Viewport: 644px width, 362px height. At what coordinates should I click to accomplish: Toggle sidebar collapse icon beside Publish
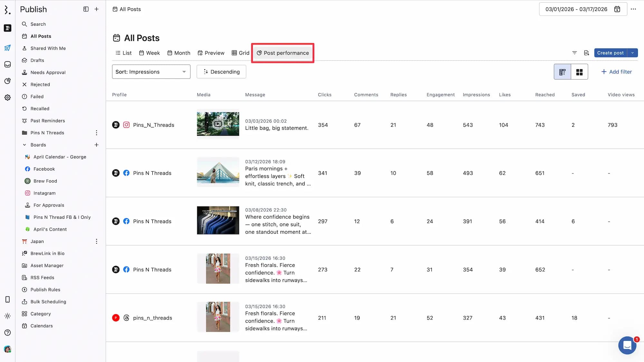point(86,9)
